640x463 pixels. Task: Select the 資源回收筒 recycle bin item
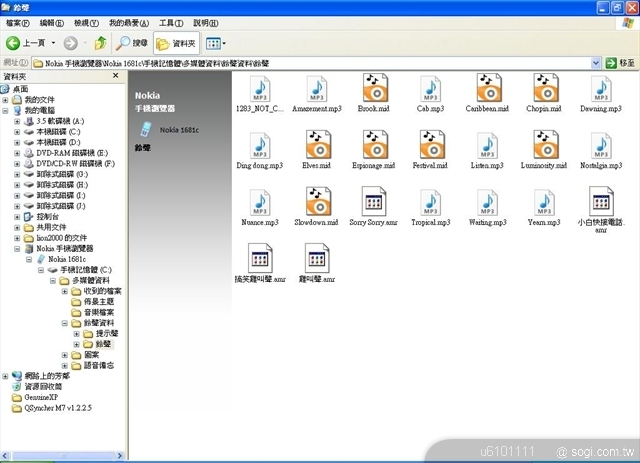(43, 387)
